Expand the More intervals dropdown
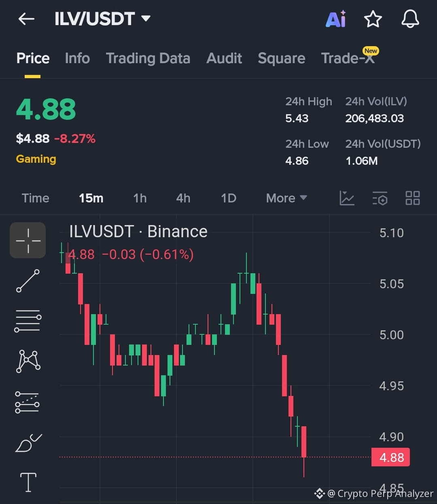437x504 pixels. click(286, 198)
